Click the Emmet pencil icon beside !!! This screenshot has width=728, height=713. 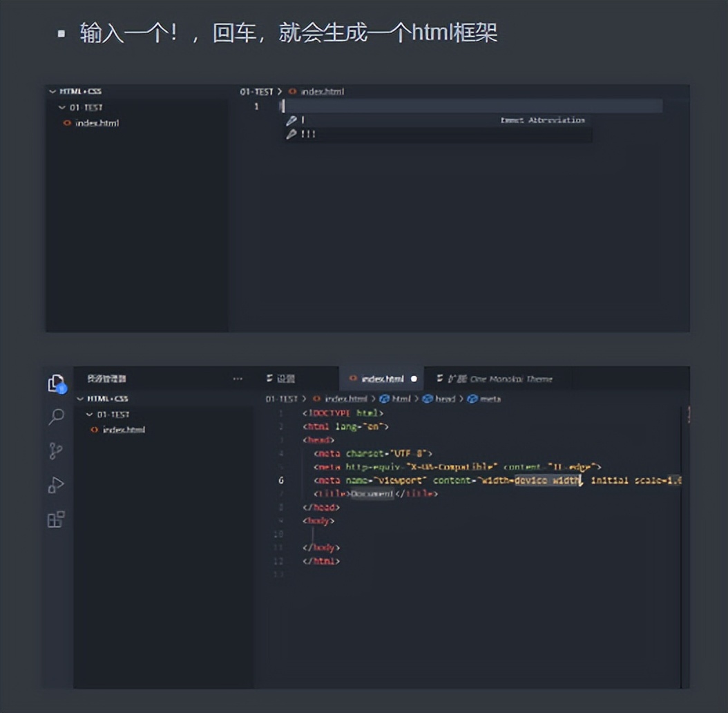coord(291,133)
